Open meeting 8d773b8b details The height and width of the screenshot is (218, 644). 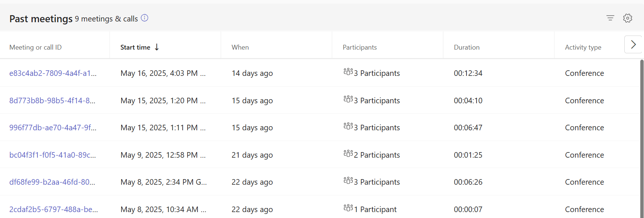[53, 100]
